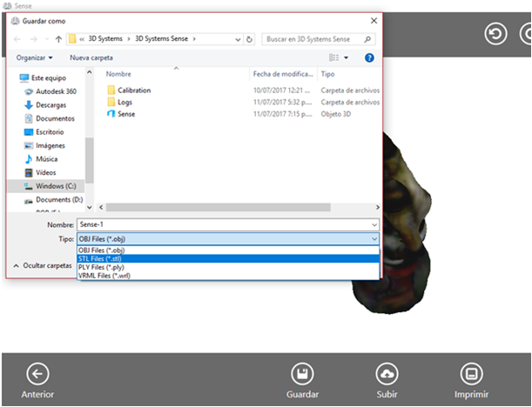Viewport: 532px width, 407px height.
Task: Click the up-folder arrow in dialog
Action: [58, 39]
